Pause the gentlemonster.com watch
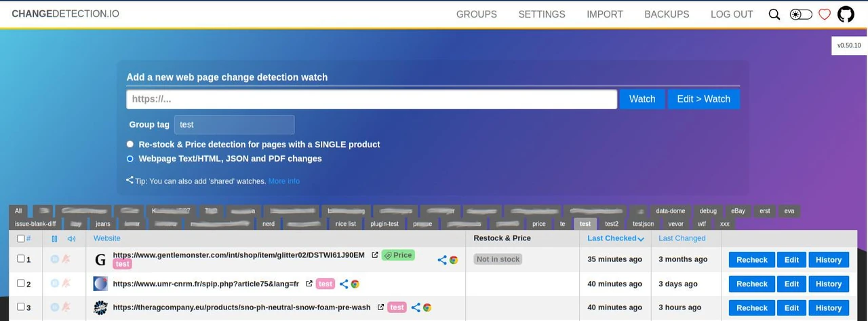The height and width of the screenshot is (321, 868). pyautogui.click(x=55, y=259)
